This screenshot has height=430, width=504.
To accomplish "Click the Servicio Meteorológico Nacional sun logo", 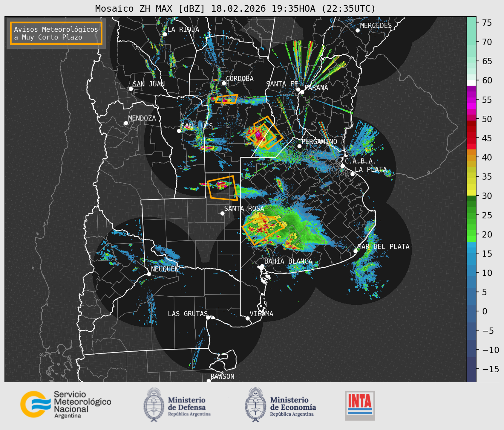I will [35, 404].
